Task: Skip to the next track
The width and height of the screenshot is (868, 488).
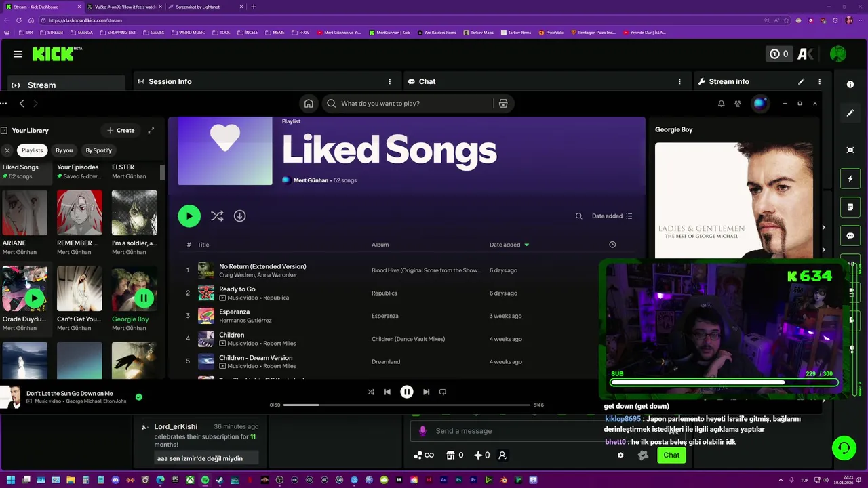Action: tap(426, 392)
